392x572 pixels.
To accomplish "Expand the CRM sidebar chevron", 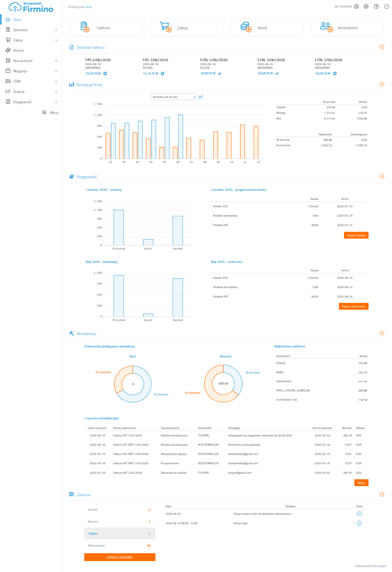I will [x=56, y=81].
